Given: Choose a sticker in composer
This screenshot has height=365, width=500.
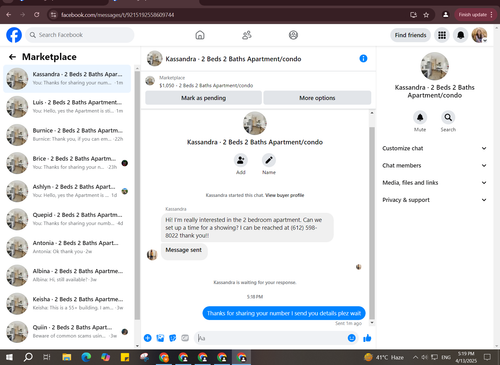Looking at the screenshot, I should coord(173,338).
